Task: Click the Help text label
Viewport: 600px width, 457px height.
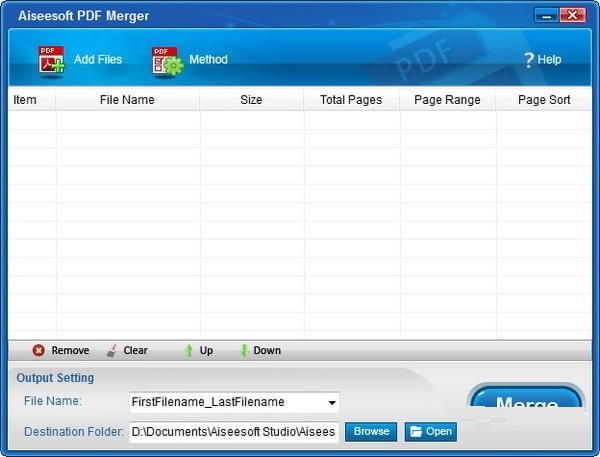Action: tap(549, 59)
